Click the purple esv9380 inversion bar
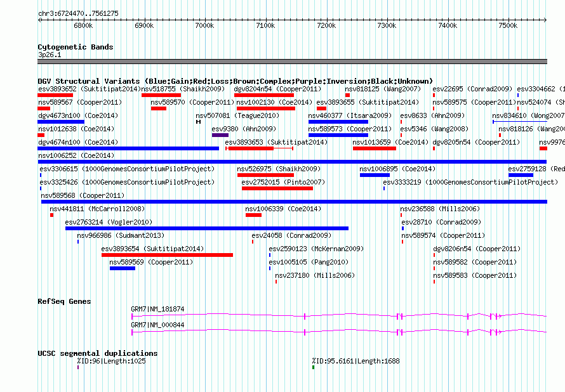The width and height of the screenshot is (565, 392). point(220,135)
